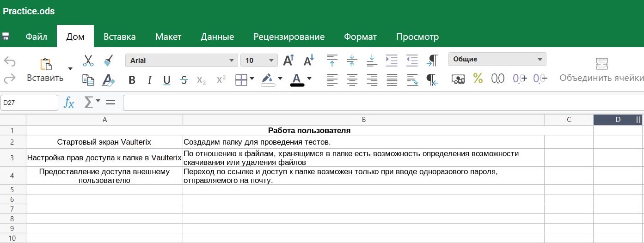Switch to the Данные tab

(x=217, y=36)
